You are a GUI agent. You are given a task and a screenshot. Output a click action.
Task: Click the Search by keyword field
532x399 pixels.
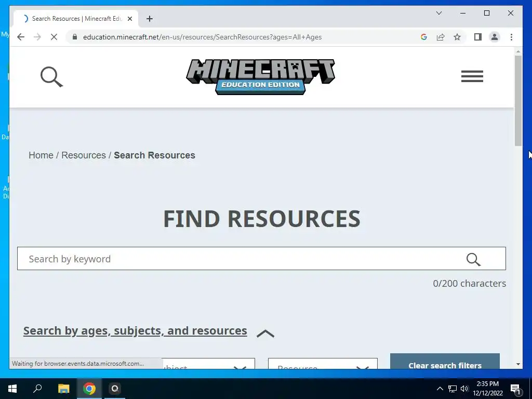(261, 259)
